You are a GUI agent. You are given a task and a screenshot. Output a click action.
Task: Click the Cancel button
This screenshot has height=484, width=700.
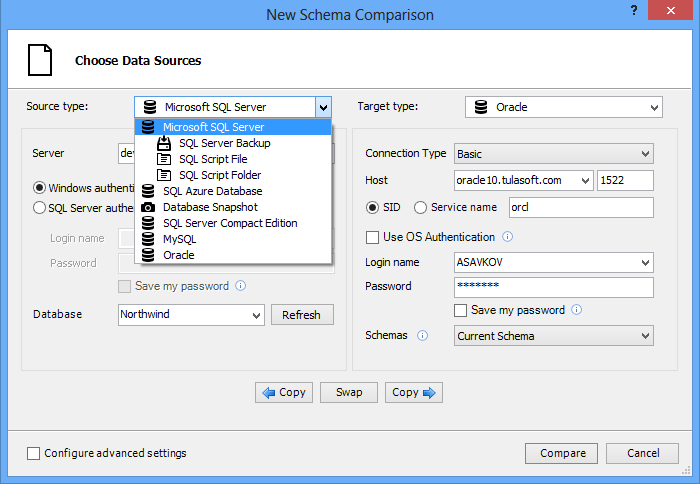[x=642, y=453]
